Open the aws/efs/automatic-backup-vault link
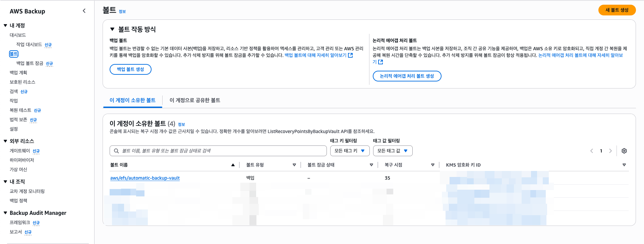Image resolution: width=644 pixels, height=244 pixels. (x=145, y=178)
